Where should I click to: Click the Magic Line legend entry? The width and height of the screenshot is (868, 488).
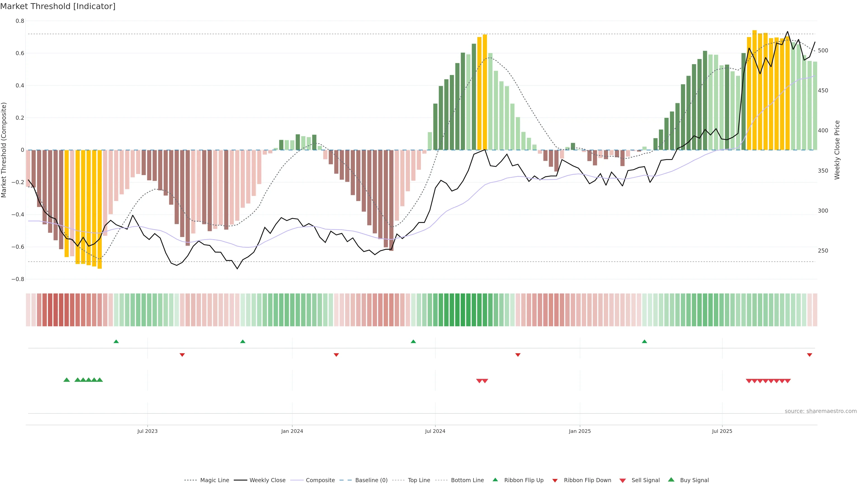[x=214, y=480]
